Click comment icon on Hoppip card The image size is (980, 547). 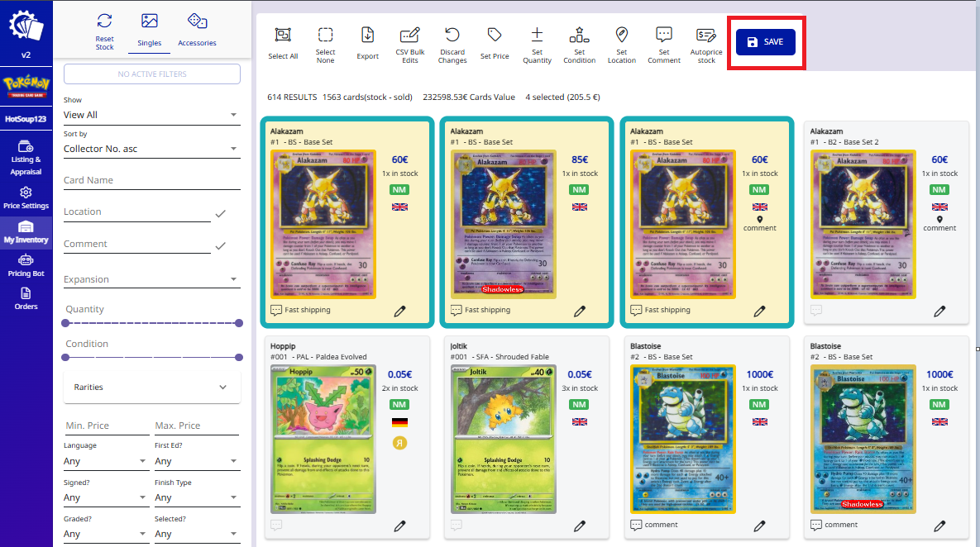(276, 525)
